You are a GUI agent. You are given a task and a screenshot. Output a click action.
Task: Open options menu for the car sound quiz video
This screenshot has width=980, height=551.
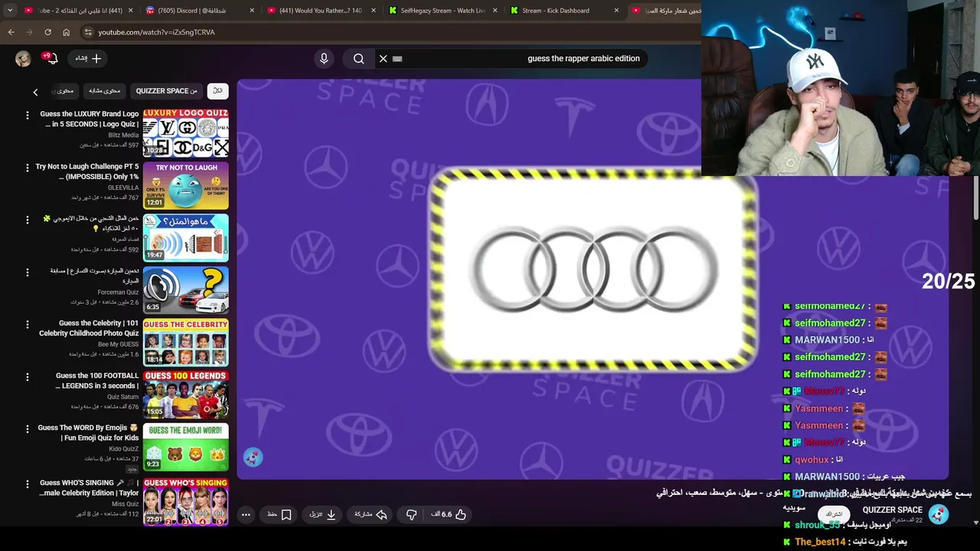(28, 272)
